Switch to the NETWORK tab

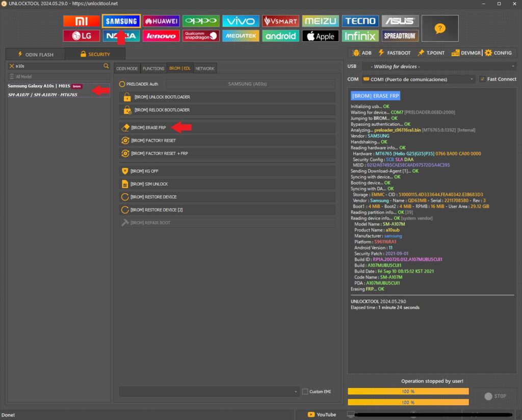pyautogui.click(x=205, y=68)
